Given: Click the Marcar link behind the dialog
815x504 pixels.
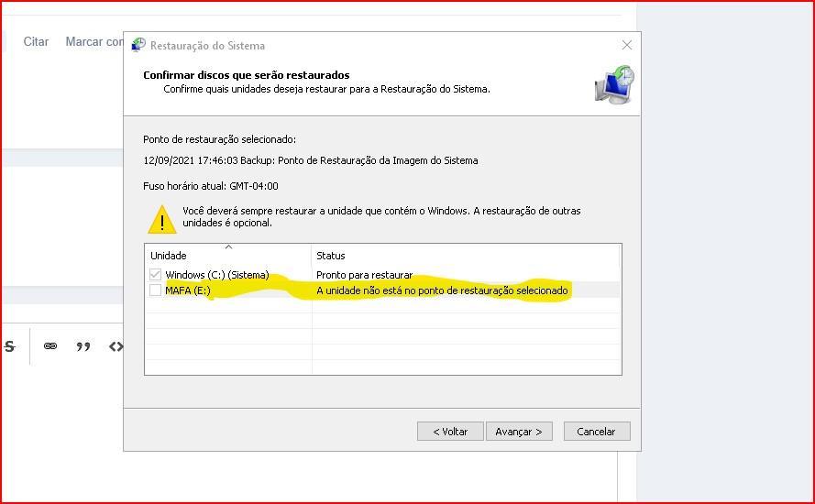Looking at the screenshot, I should (x=94, y=41).
